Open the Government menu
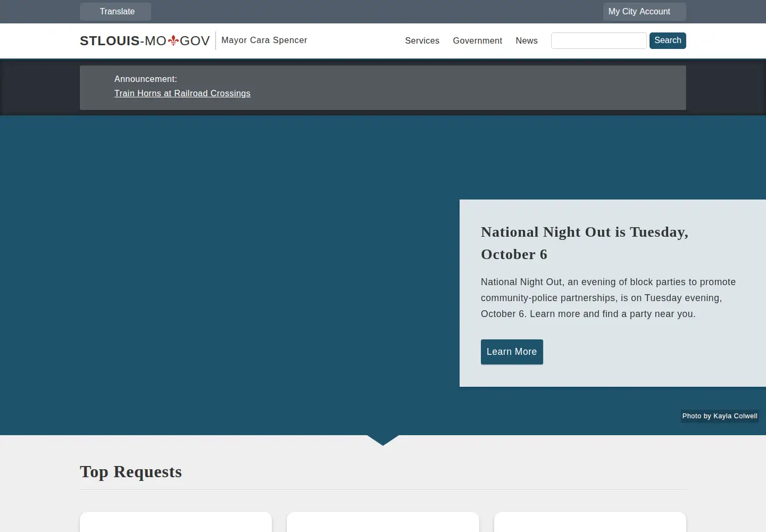Screen dimensions: 766x532 tap(478, 41)
